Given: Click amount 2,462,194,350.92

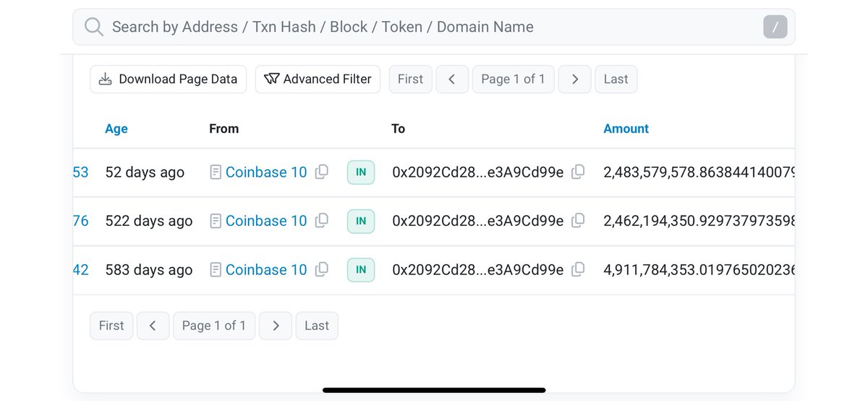Looking at the screenshot, I should click(699, 221).
